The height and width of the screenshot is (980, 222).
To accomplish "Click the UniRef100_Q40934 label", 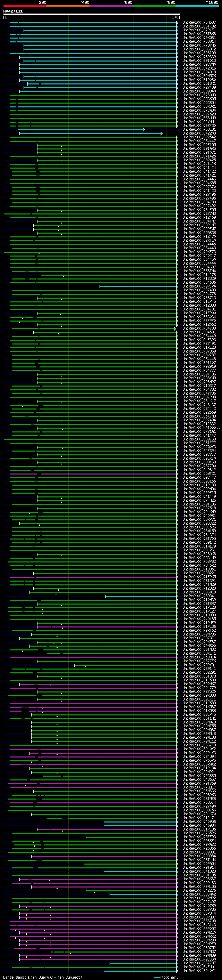I will click(199, 825).
